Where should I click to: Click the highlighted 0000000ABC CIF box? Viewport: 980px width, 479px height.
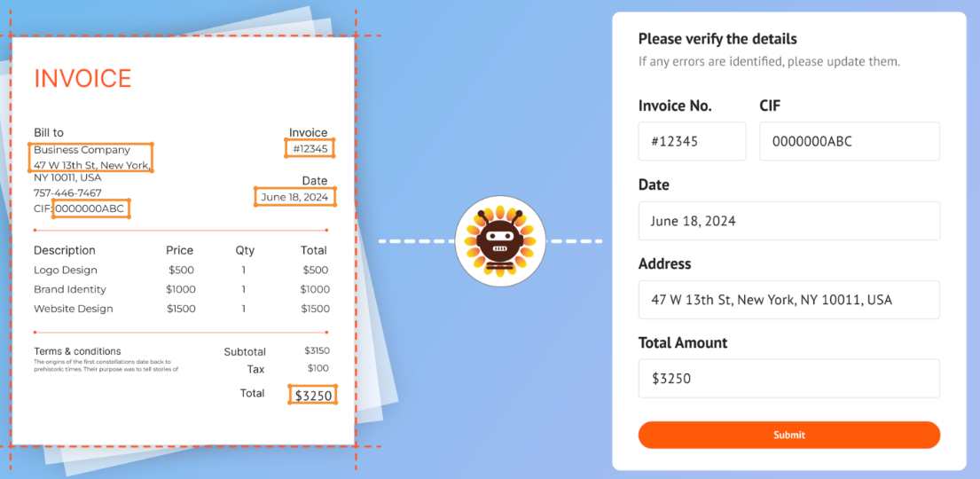90,209
